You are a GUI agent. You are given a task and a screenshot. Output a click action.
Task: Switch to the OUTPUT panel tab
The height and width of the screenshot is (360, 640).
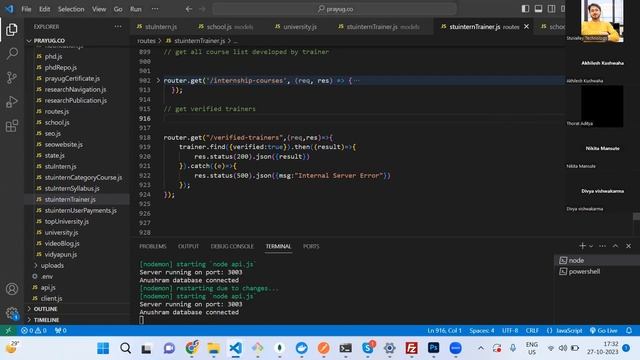(188, 246)
